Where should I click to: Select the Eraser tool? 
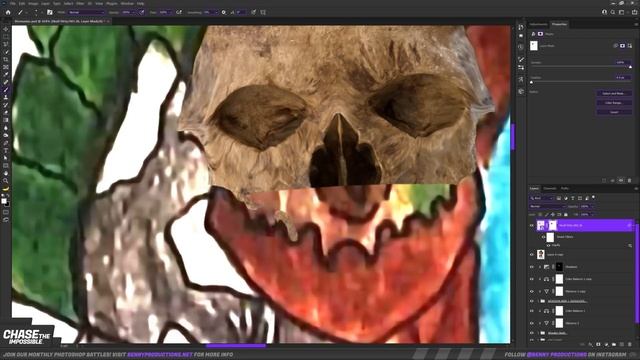[6, 112]
